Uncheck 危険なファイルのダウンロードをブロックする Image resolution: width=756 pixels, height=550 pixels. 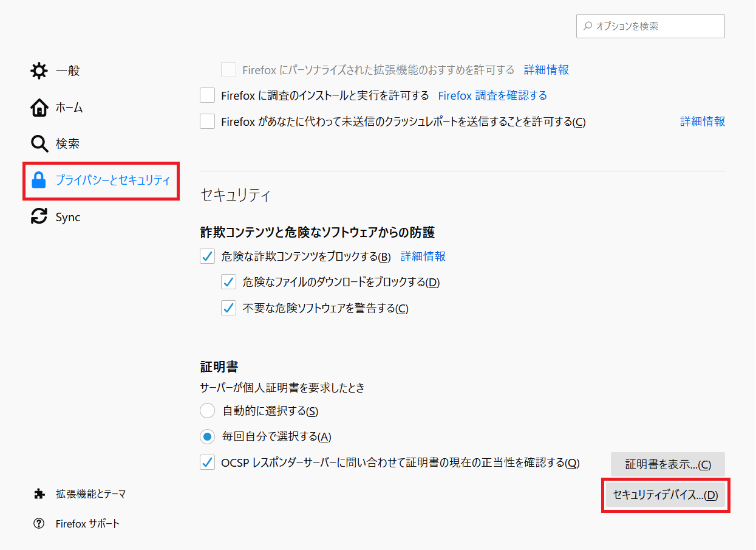(x=228, y=282)
